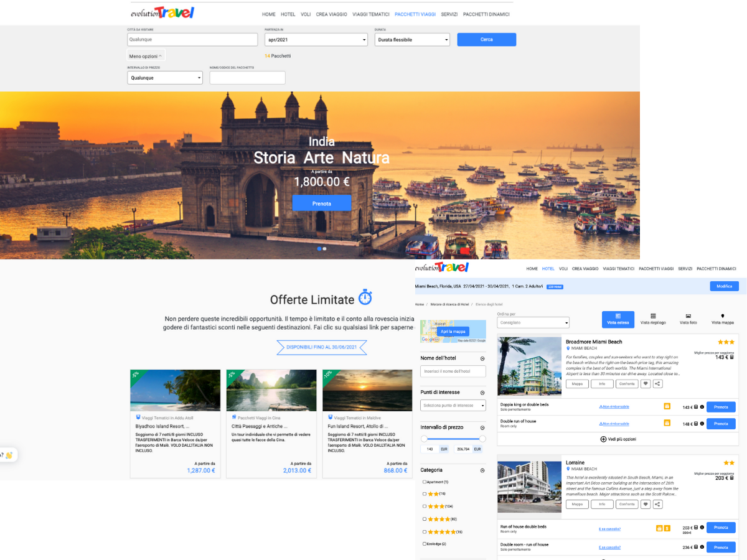Click the Non rimborsabile link for Doppia king
The height and width of the screenshot is (560, 747).
click(614, 407)
